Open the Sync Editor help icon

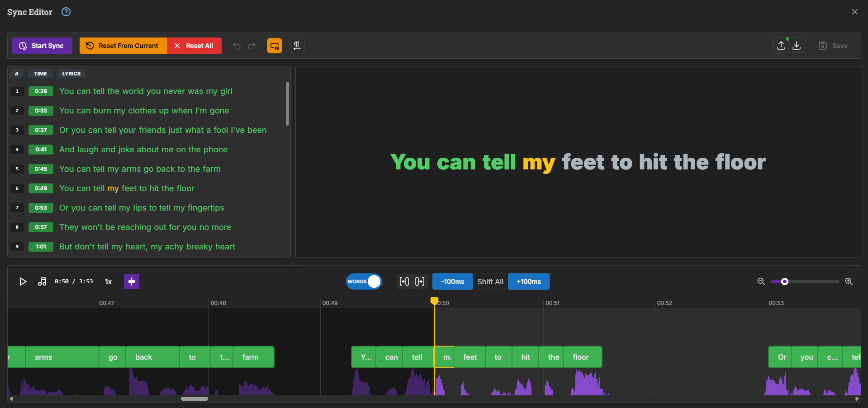(66, 12)
